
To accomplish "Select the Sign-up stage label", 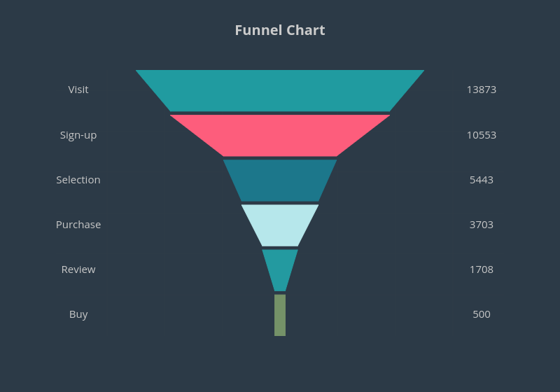I will [x=78, y=135].
